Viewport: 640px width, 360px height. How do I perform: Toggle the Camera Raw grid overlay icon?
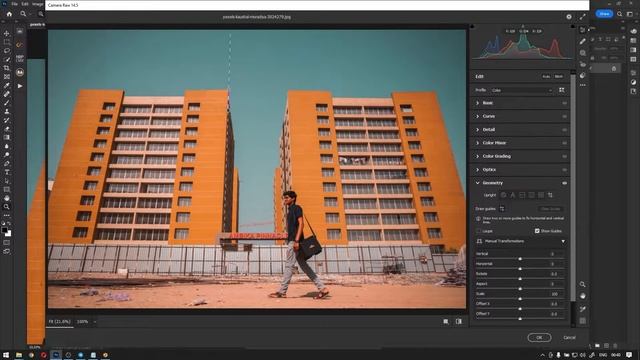point(582,321)
